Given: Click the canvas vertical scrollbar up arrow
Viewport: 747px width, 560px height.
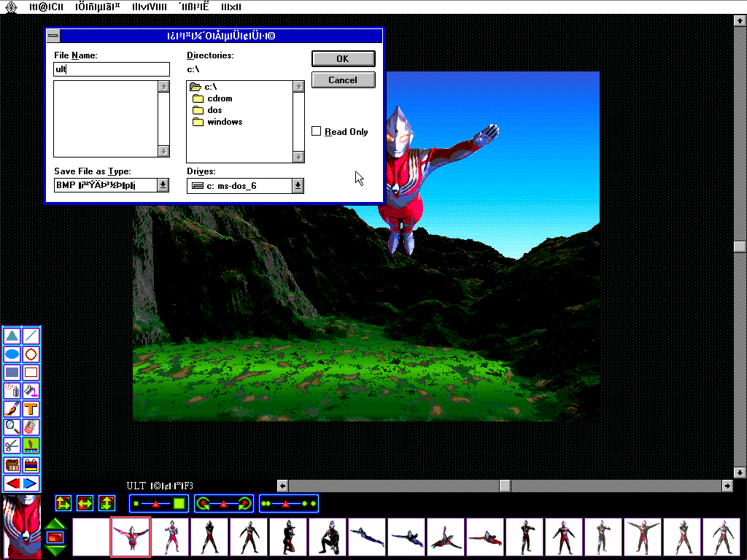Looking at the screenshot, I should 740,20.
